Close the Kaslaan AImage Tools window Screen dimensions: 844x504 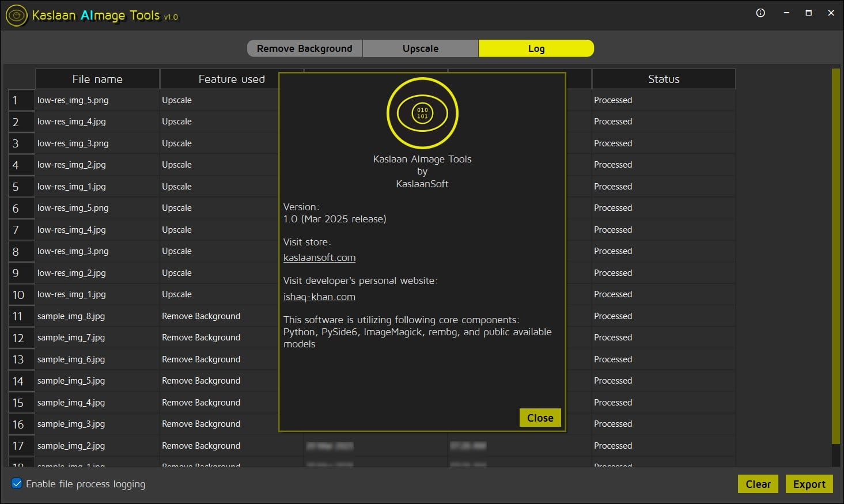pos(831,13)
